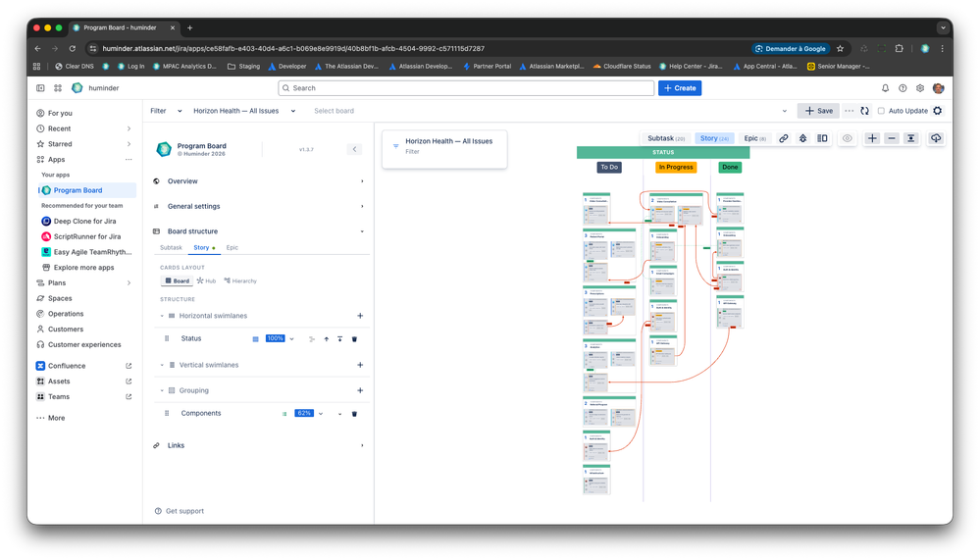980x560 pixels.
Task: Delete the Components grouping with trash icon
Action: pos(354,414)
